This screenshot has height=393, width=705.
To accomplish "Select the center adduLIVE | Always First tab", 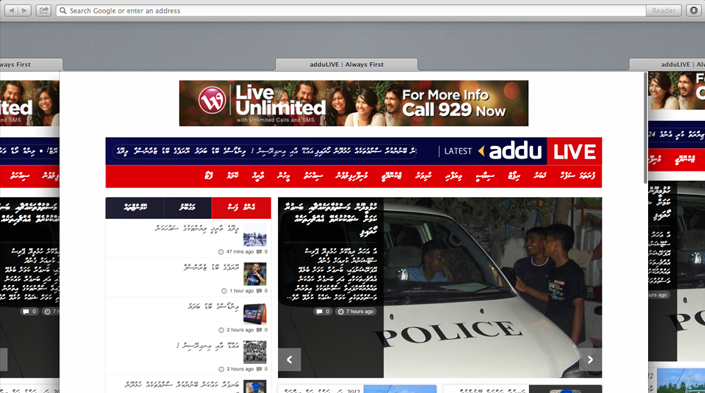I will [347, 65].
